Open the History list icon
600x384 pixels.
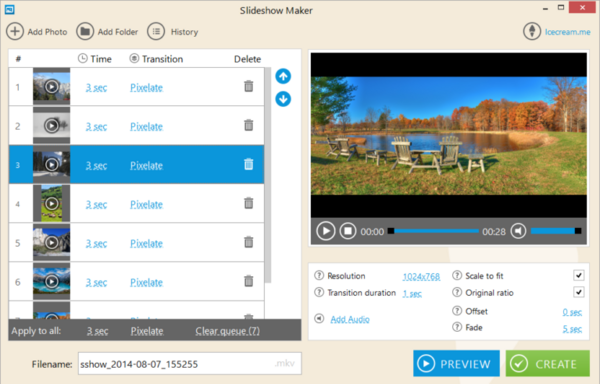156,31
